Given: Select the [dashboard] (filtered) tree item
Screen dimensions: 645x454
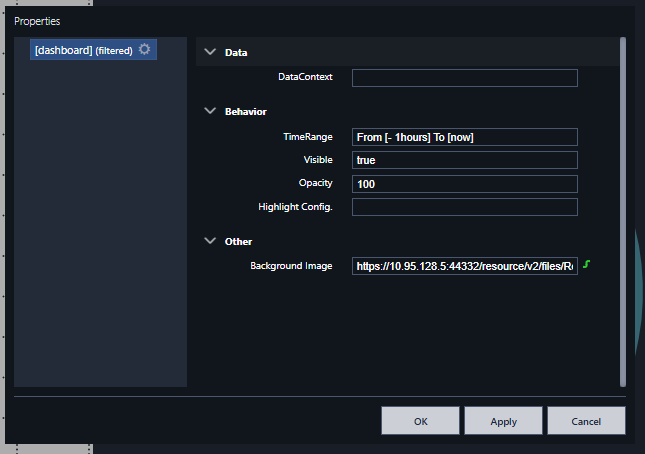Looking at the screenshot, I should (83, 50).
